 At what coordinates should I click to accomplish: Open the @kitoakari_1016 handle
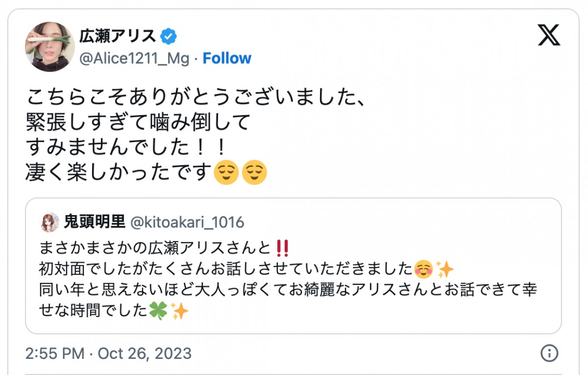[x=187, y=222]
